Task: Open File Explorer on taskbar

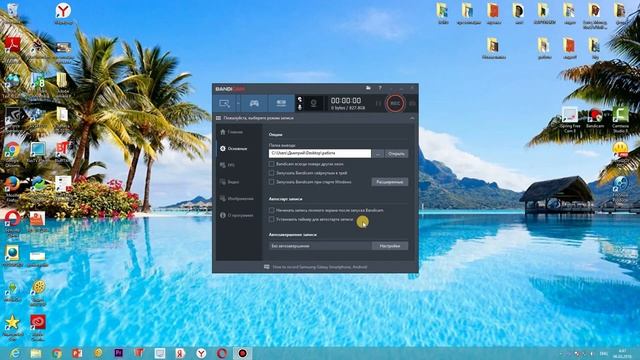Action: [36, 353]
